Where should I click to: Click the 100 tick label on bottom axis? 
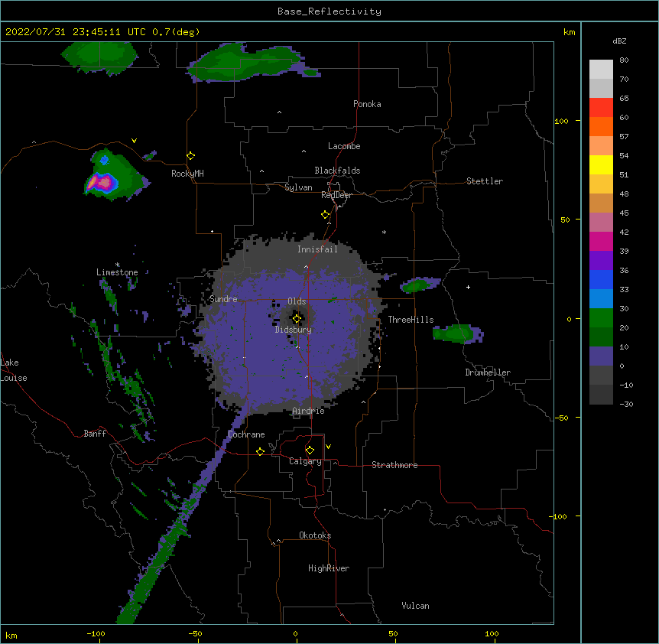pos(492,634)
